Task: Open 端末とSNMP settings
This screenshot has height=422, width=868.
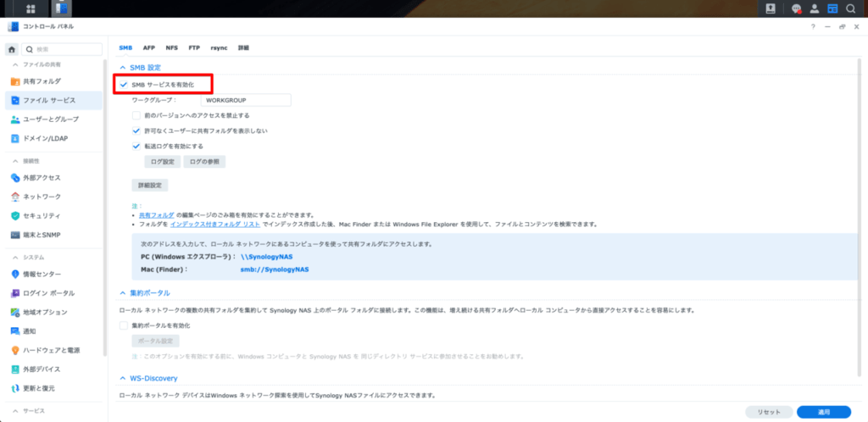Action: coord(53,235)
